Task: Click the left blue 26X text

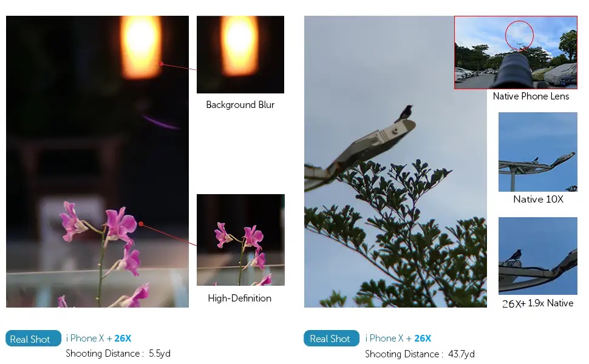Action: [123, 339]
